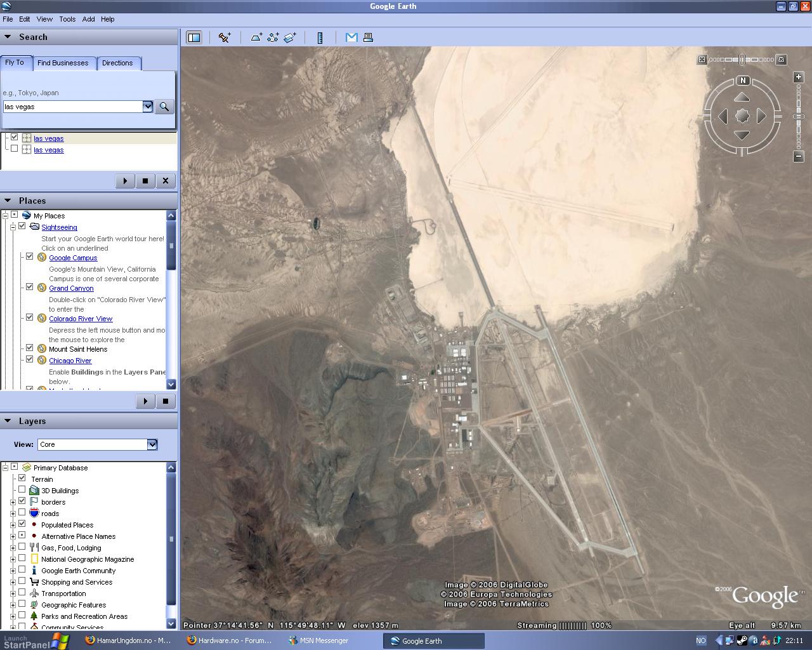
Task: Click the Grand Canyon place link
Action: (x=71, y=288)
